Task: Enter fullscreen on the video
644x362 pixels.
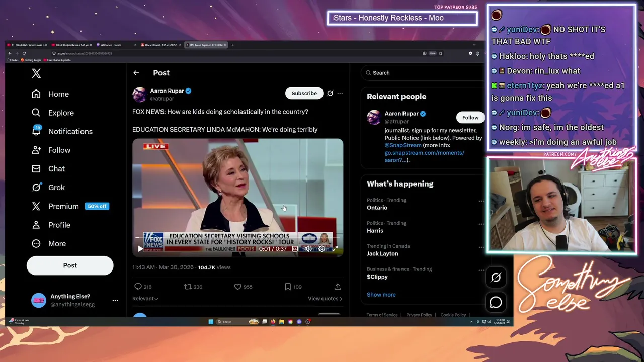Action: click(335, 249)
